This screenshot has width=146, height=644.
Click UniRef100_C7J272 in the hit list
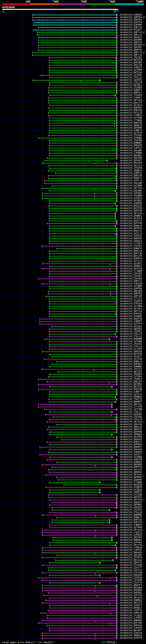(x=131, y=299)
